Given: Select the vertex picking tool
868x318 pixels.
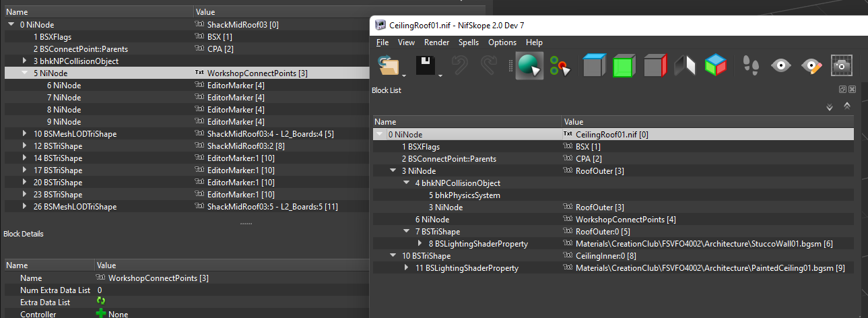Looking at the screenshot, I should pyautogui.click(x=560, y=66).
